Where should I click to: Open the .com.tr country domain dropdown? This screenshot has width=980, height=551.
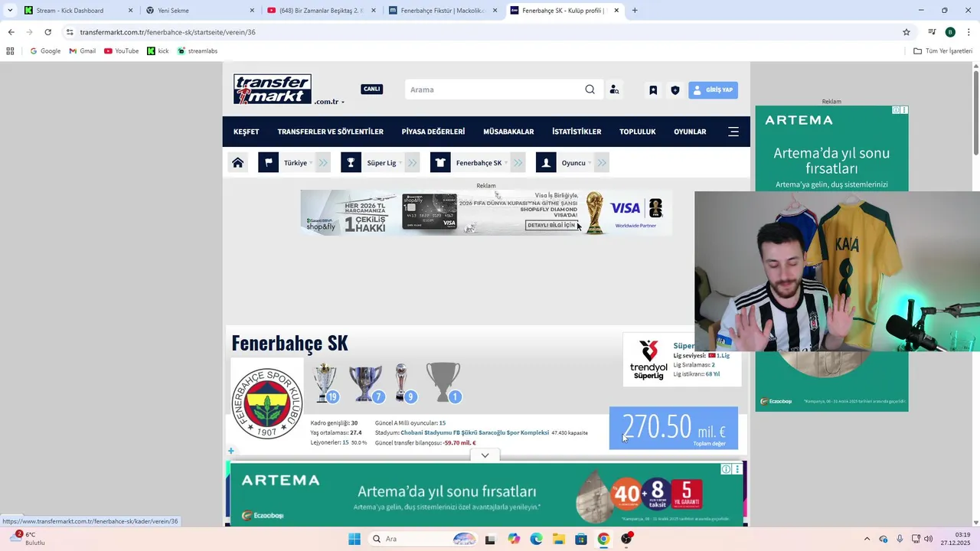tap(329, 102)
